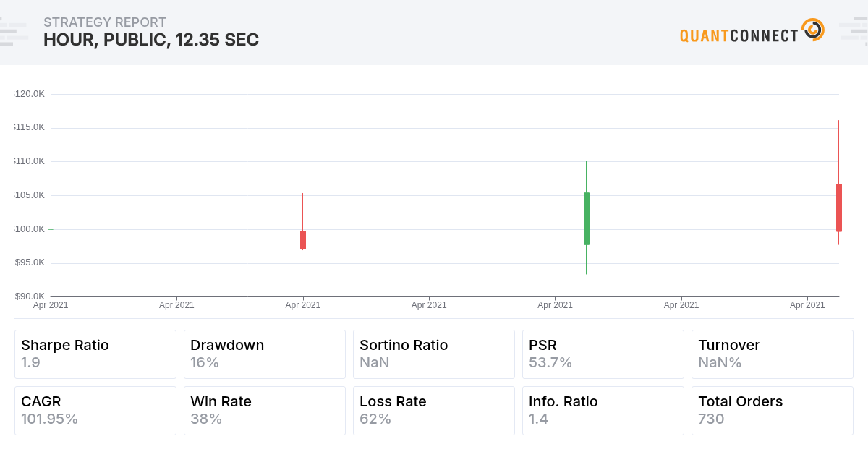This screenshot has width=868, height=457.
Task: Select the Win Rate value 38%
Action: [206, 419]
